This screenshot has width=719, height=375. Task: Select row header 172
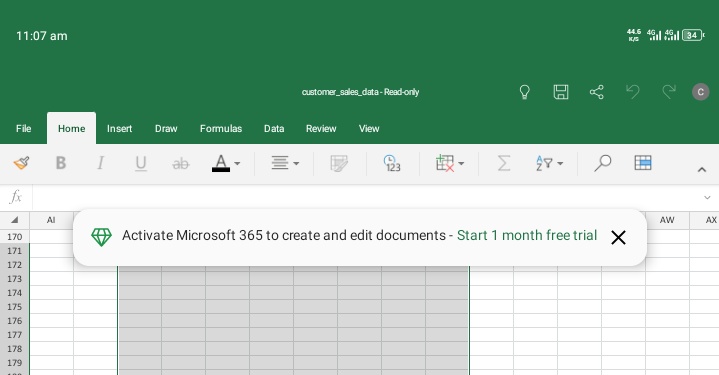click(15, 265)
